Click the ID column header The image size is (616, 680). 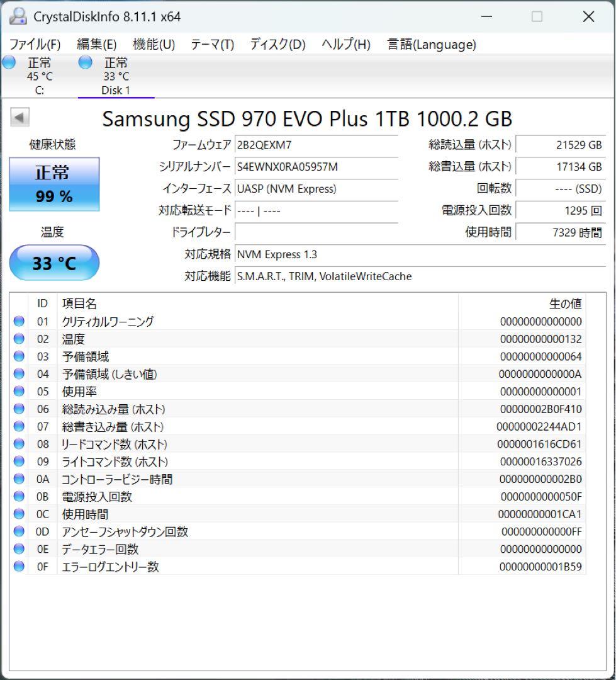pyautogui.click(x=43, y=303)
